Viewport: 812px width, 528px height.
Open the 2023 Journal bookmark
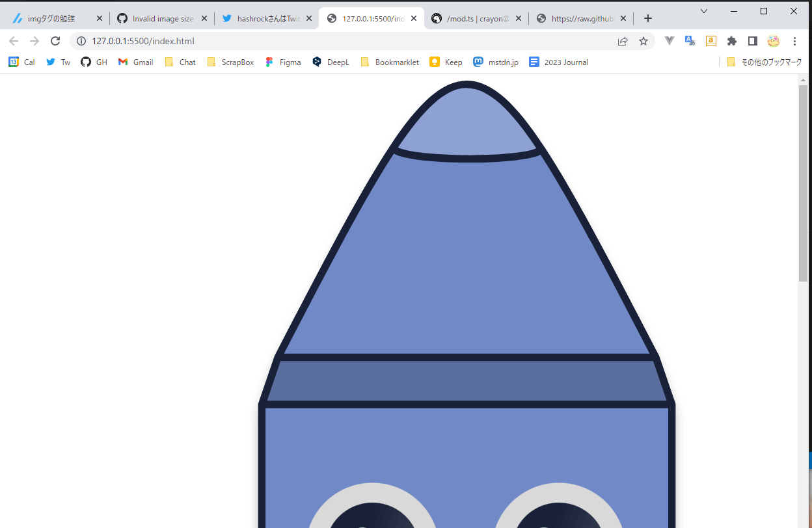(559, 62)
